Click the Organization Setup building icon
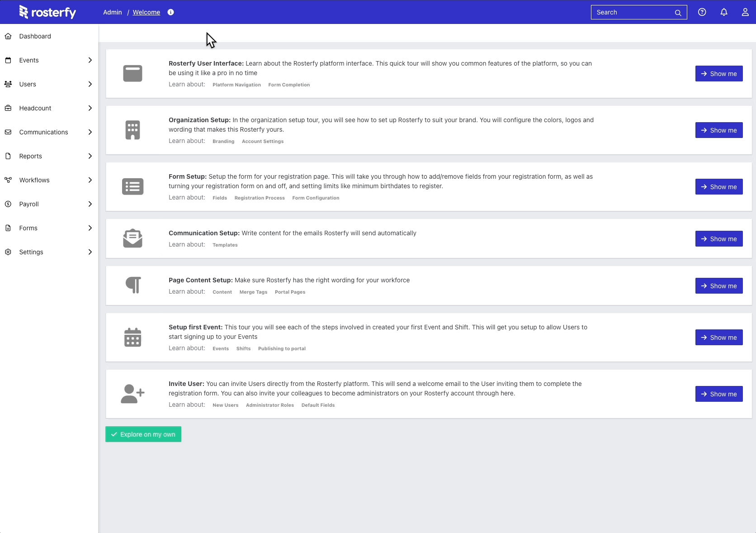The width and height of the screenshot is (756, 533). coord(132,130)
